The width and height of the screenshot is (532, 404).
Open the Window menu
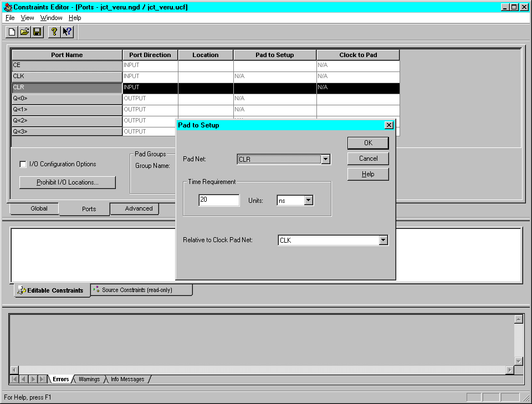[51, 18]
